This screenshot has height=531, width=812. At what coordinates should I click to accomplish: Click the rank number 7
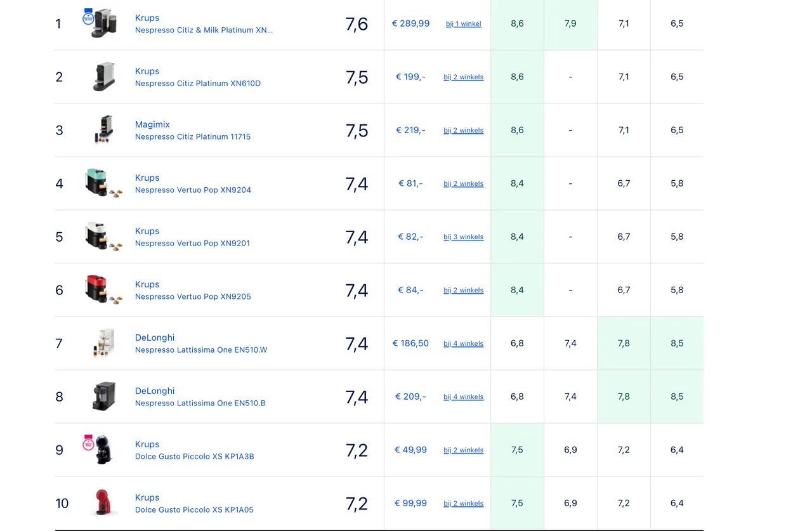pyautogui.click(x=59, y=344)
